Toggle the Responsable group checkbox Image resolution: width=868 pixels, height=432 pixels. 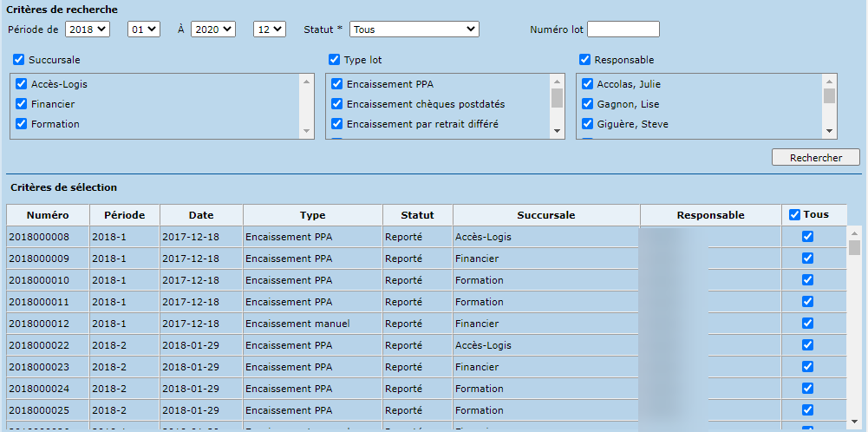click(584, 60)
